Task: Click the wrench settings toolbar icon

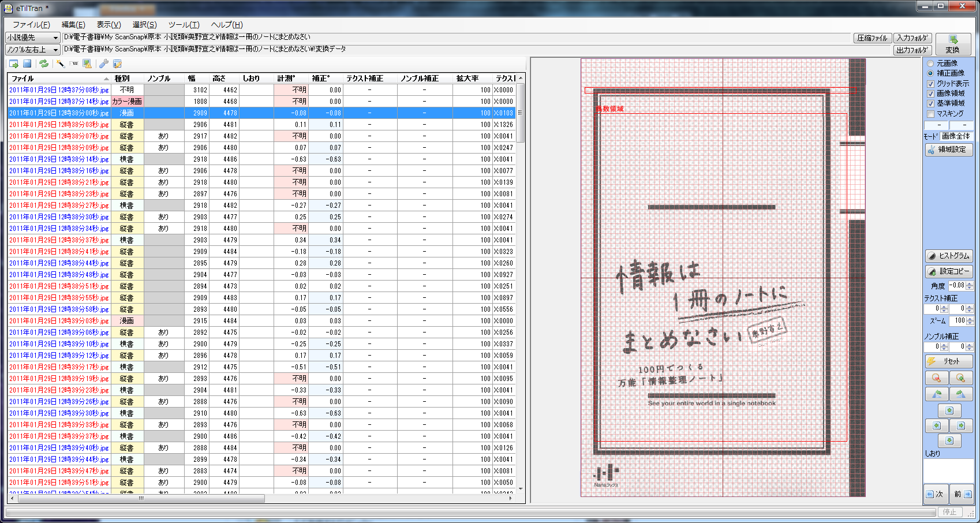Action: 104,64
